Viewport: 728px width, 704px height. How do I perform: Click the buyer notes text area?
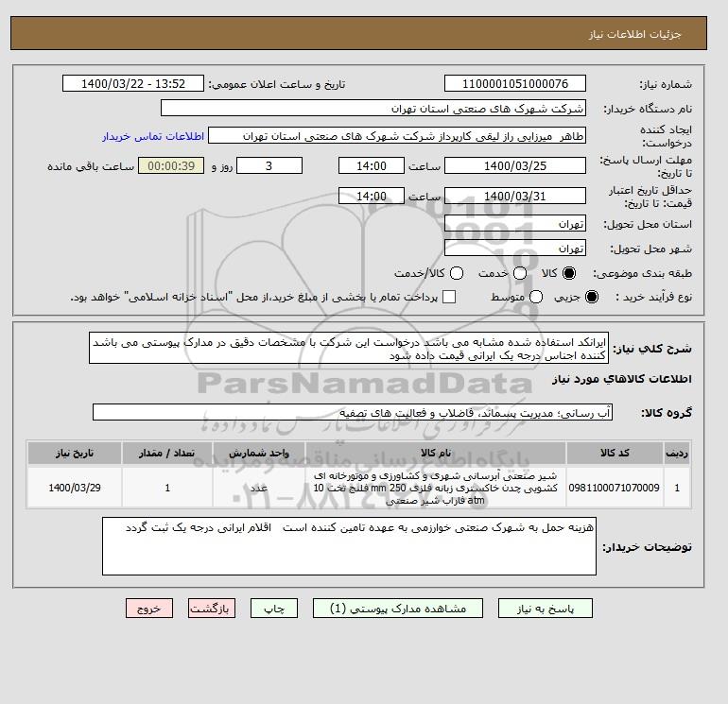pos(349,546)
